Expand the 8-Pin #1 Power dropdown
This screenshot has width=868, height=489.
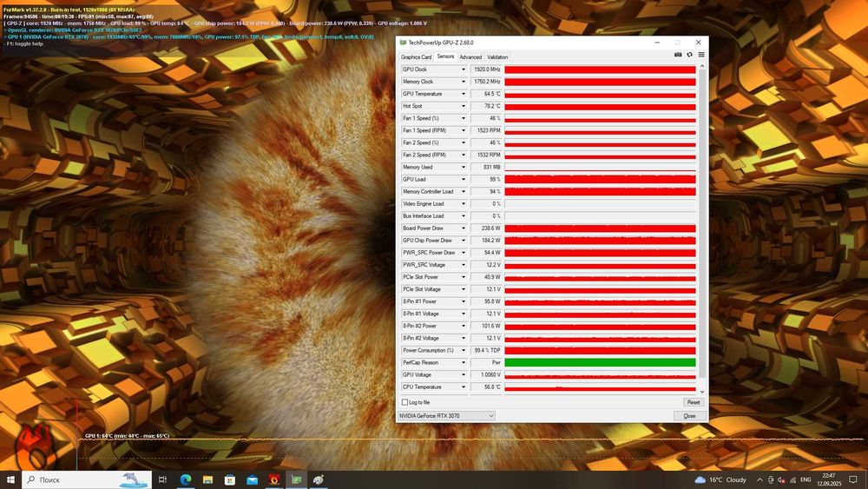pos(464,301)
